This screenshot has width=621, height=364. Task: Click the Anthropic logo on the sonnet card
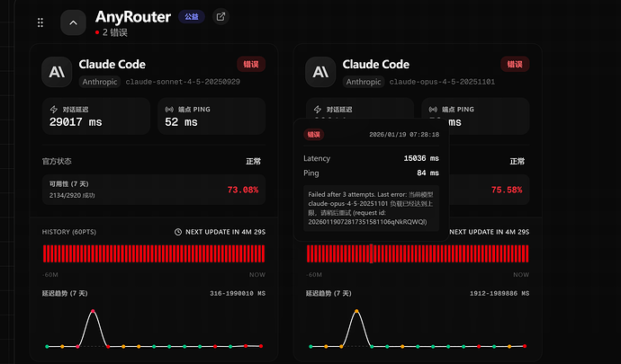57,72
